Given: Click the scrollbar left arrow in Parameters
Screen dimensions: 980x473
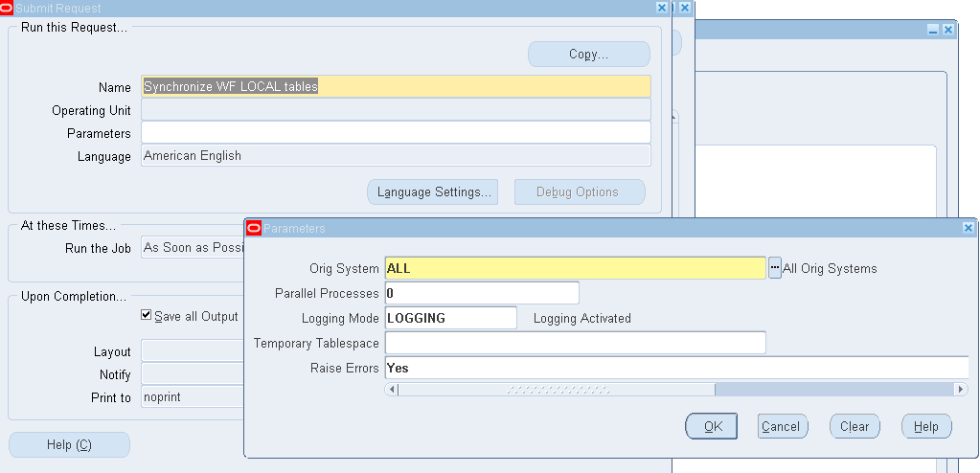Looking at the screenshot, I should (391, 390).
